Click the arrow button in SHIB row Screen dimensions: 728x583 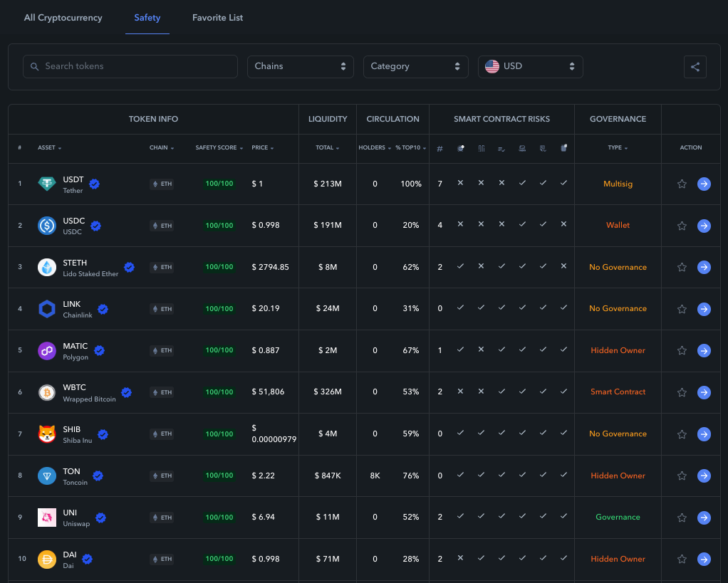[704, 434]
